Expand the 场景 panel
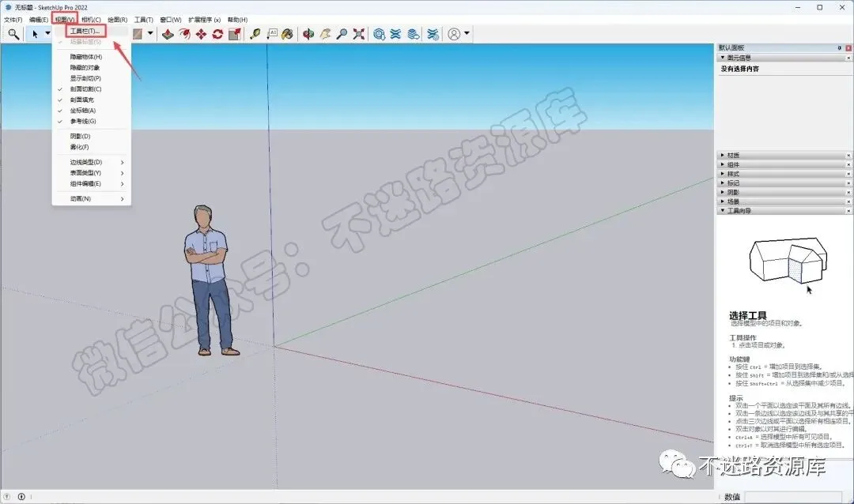The width and height of the screenshot is (854, 504). coord(723,201)
